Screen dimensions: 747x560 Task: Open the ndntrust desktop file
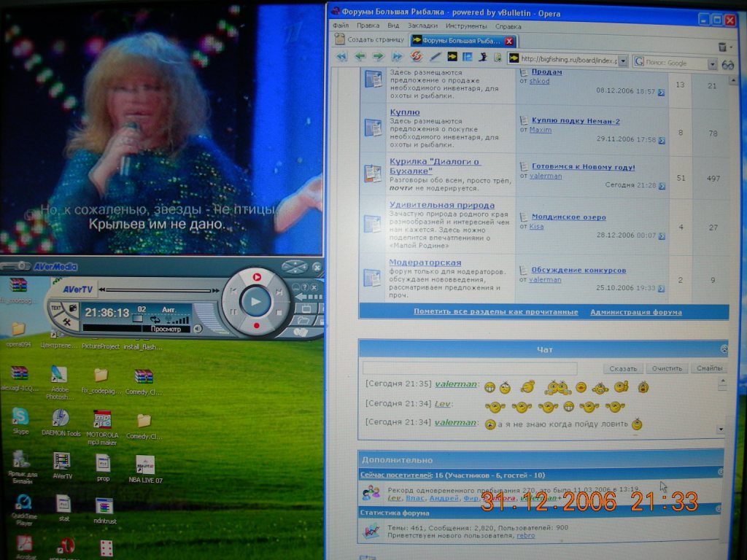104,510
